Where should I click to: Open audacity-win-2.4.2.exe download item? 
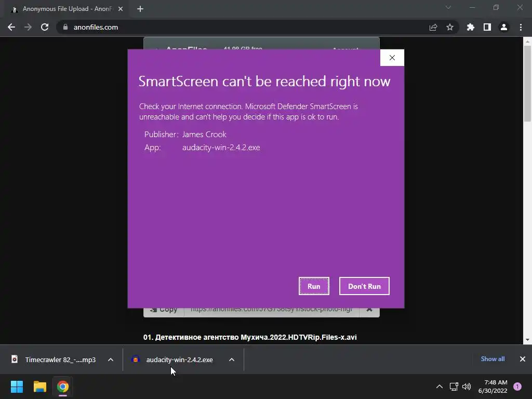click(173, 360)
